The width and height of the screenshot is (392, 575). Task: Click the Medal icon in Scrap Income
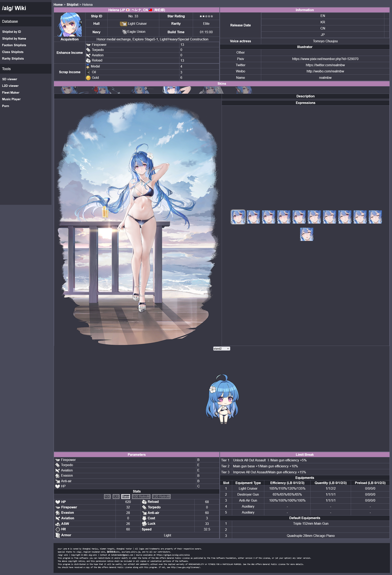pos(88,66)
